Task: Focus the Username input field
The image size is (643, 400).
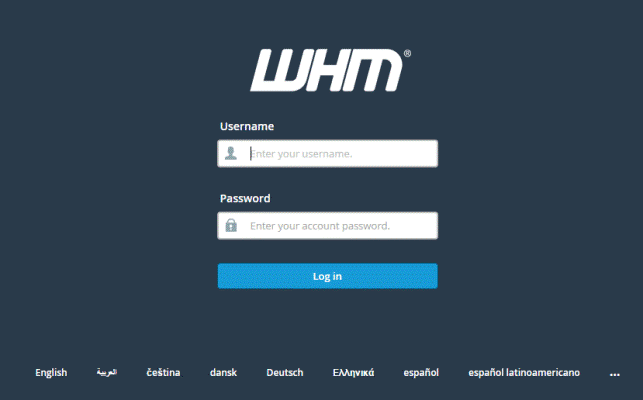Action: [328, 153]
